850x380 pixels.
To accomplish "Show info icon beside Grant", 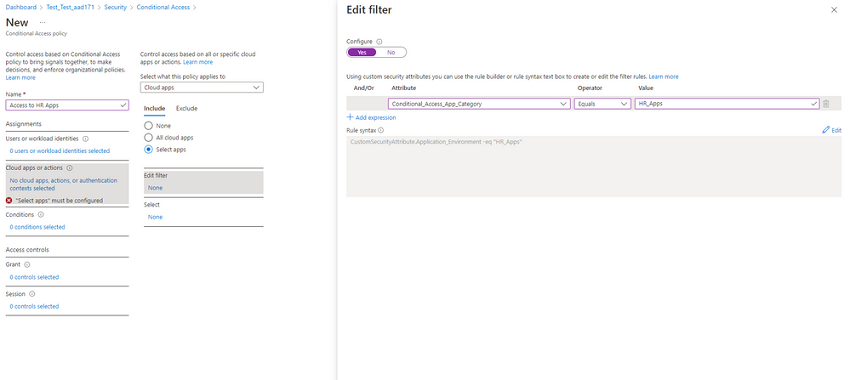I will coord(27,265).
